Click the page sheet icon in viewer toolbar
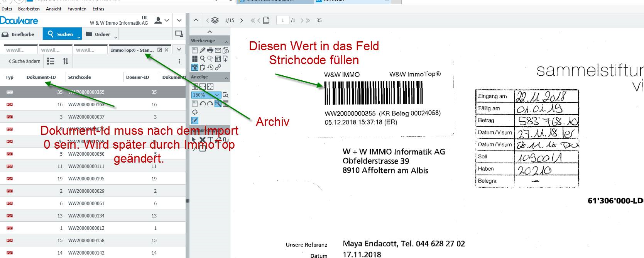The width and height of the screenshot is (644, 258). [266, 20]
